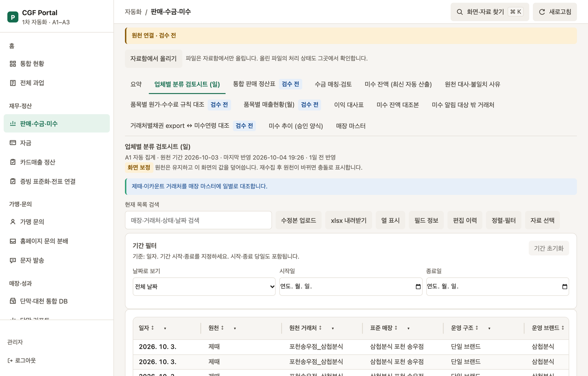This screenshot has width=588, height=376.
Task: Click the 정렬·필터 button
Action: (x=503, y=220)
